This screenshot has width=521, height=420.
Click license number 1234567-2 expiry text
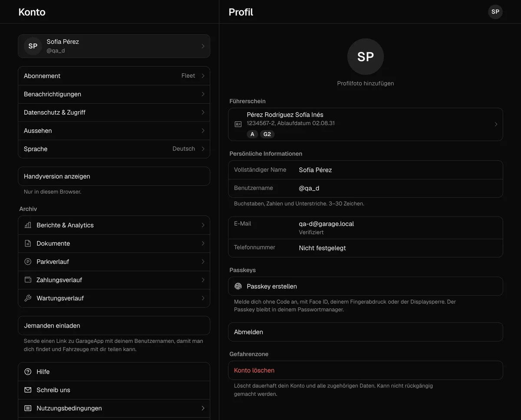pos(290,123)
